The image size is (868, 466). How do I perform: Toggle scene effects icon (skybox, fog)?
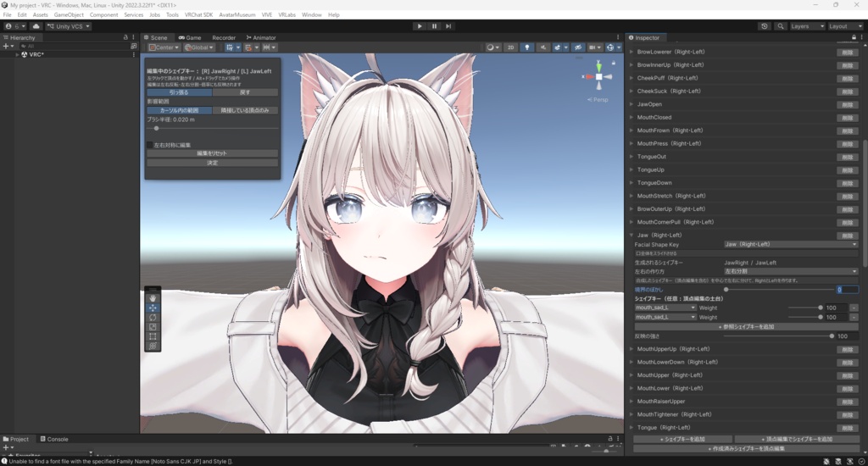coord(558,47)
